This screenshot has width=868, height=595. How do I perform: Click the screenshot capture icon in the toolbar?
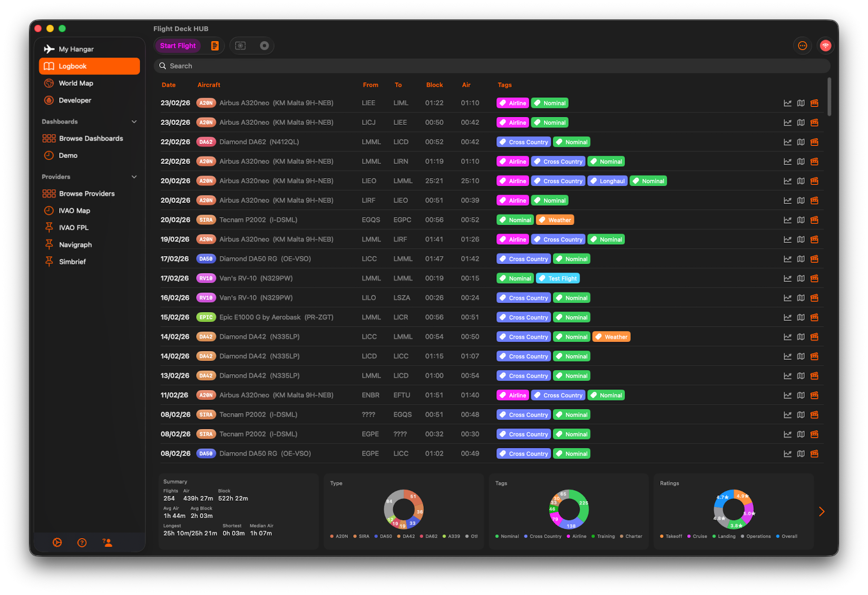(240, 46)
